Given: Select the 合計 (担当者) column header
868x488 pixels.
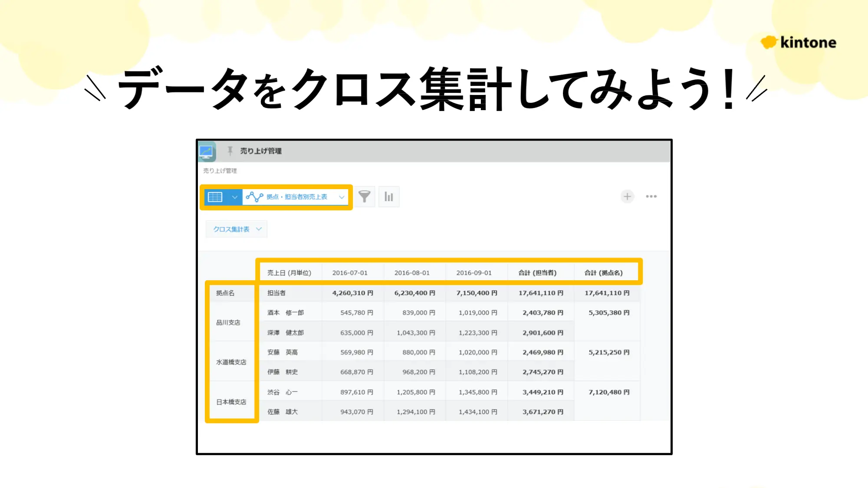Looking at the screenshot, I should point(537,273).
